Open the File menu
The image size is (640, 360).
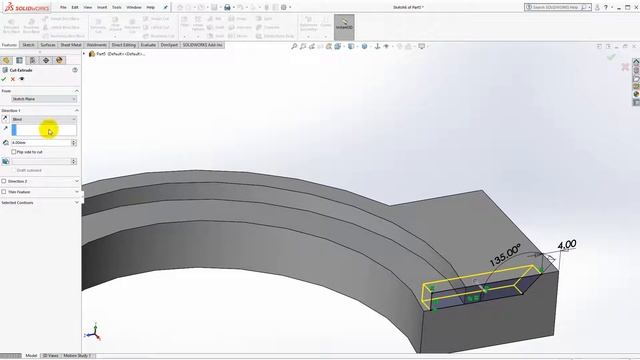coord(63,7)
